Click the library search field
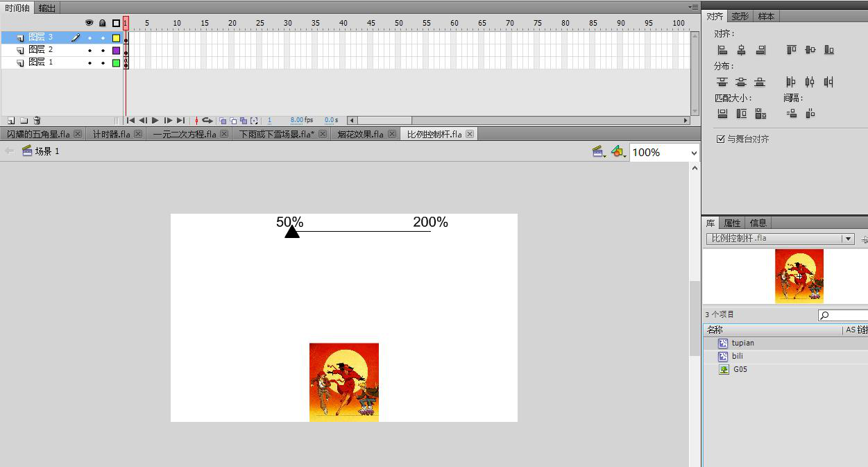 click(x=843, y=316)
